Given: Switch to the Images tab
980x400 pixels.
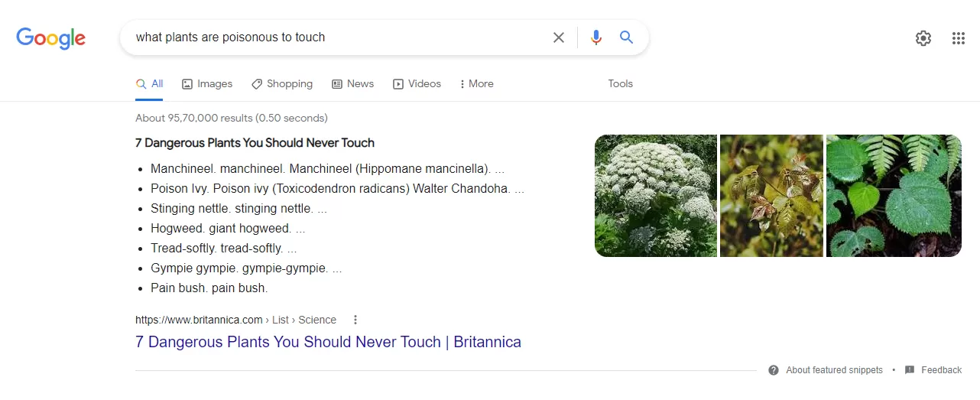Looking at the screenshot, I should [x=207, y=84].
